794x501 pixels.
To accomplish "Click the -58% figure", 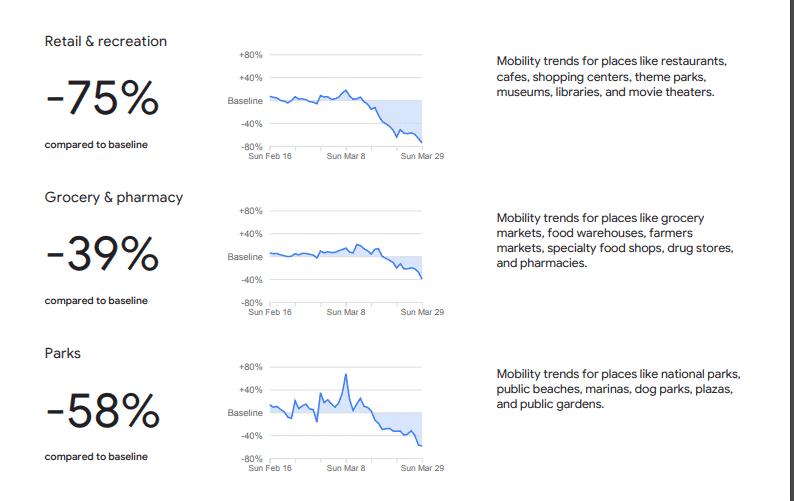I will click(103, 410).
